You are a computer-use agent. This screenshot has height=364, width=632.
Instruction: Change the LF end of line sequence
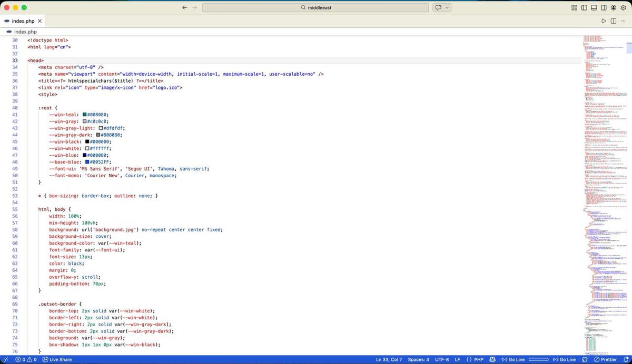pos(458,359)
